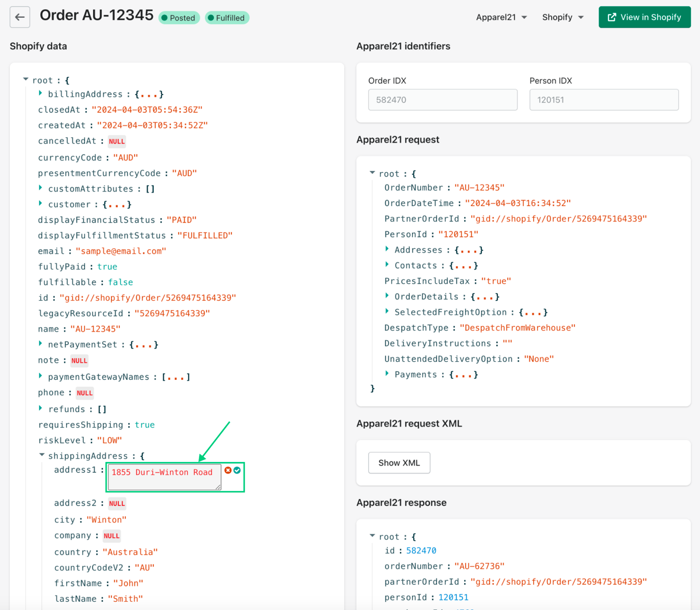Click the cancelledAt NULL value
Screen dimensions: 700x610
coord(117,141)
